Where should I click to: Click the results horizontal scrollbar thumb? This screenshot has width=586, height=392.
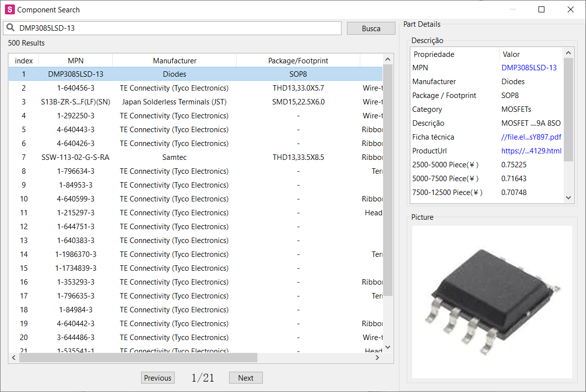coord(138,358)
